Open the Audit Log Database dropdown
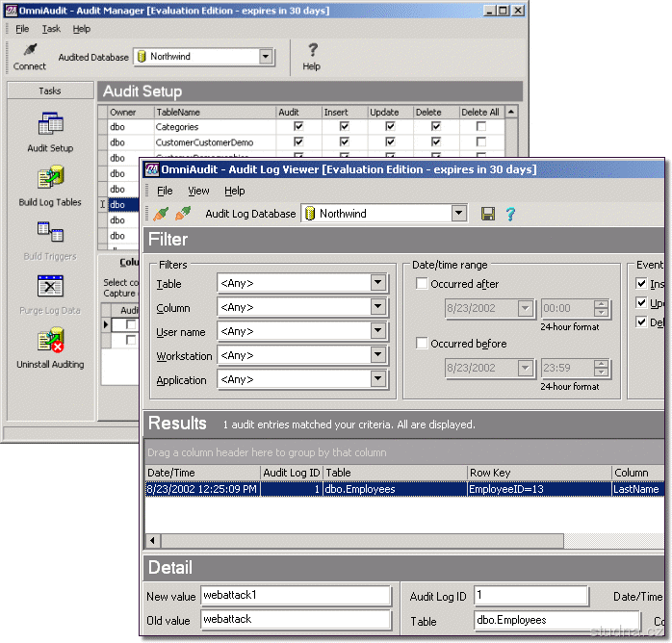Screen dimensions: 672x643 458,214
